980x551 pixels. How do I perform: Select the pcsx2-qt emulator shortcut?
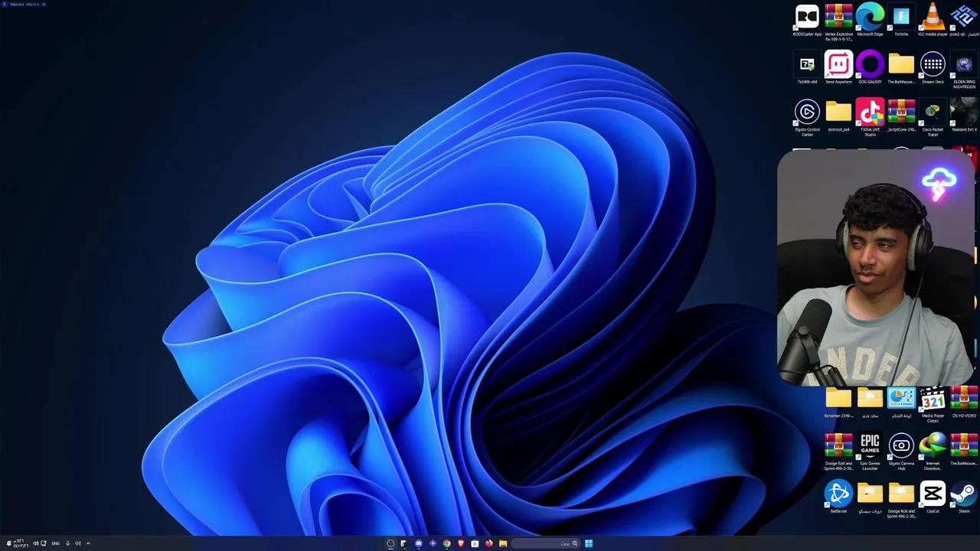point(964,21)
